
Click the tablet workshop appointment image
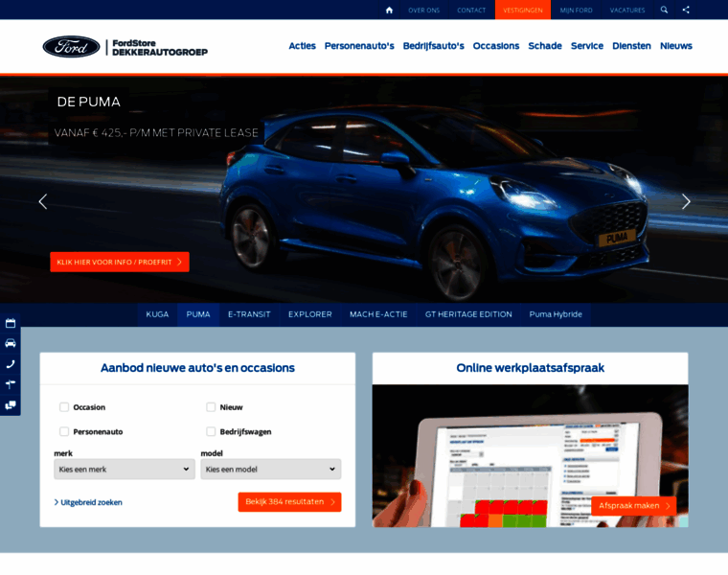click(531, 455)
